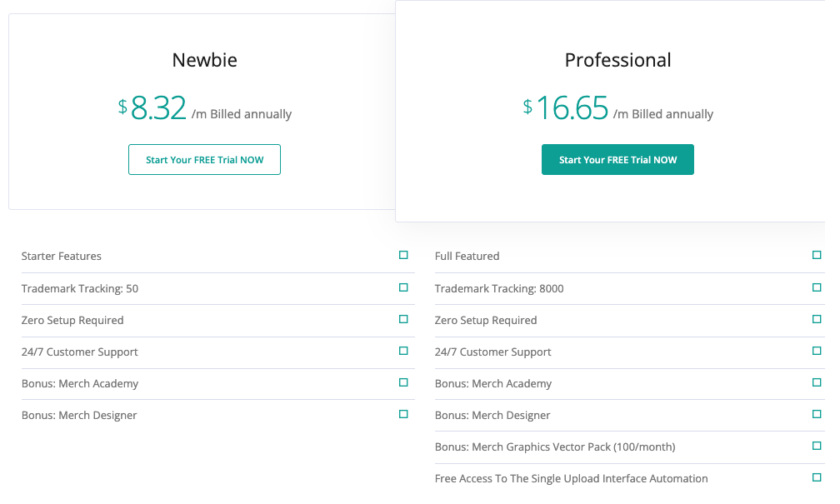
Task: Click square icon beside Single Upload Interface Automation
Action: tap(817, 477)
